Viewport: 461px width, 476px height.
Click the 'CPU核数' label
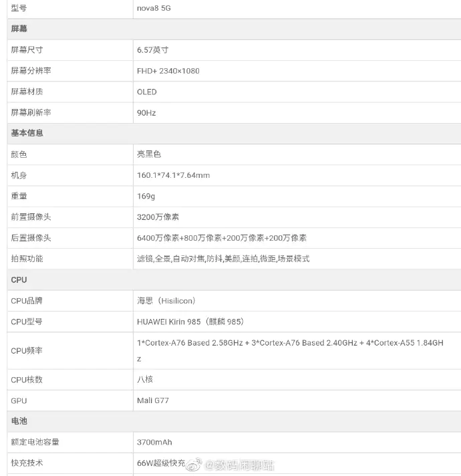click(27, 380)
